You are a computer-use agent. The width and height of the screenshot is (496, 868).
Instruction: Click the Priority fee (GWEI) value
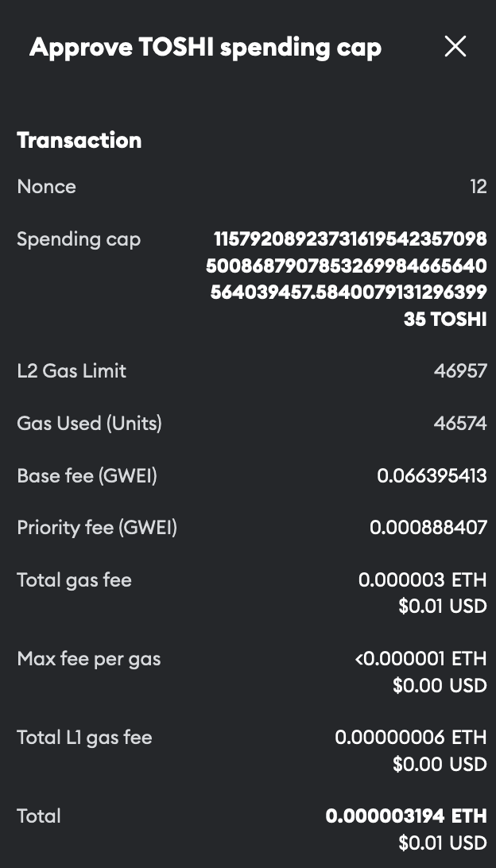click(x=429, y=527)
